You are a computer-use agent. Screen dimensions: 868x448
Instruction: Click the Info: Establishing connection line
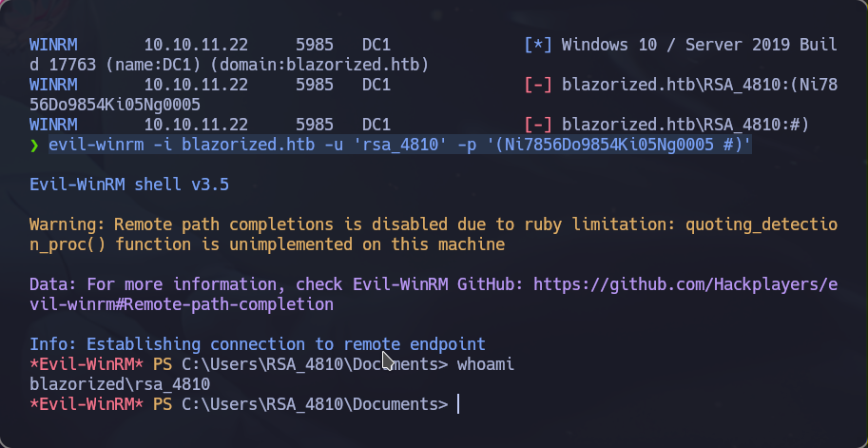[258, 344]
